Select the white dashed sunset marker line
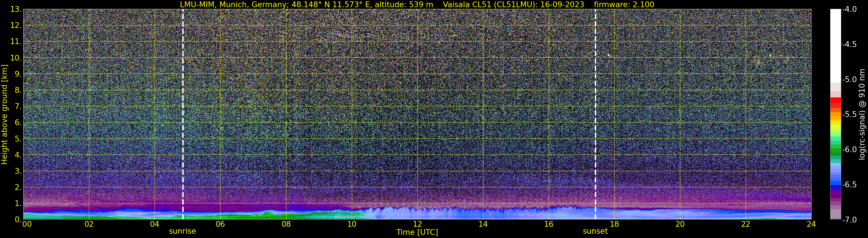Viewport: 868px width, 238px height. click(x=595, y=114)
